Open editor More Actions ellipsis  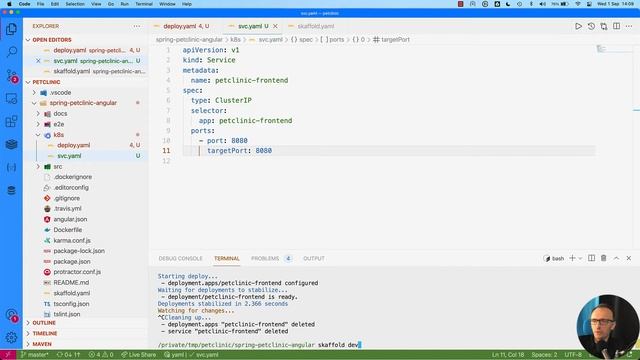click(x=629, y=26)
